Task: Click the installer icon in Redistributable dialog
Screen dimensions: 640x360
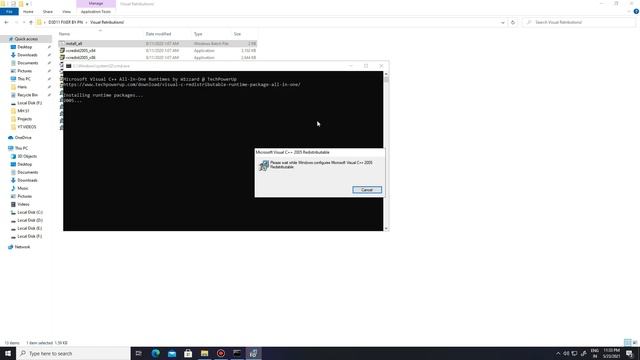Action: point(264,165)
